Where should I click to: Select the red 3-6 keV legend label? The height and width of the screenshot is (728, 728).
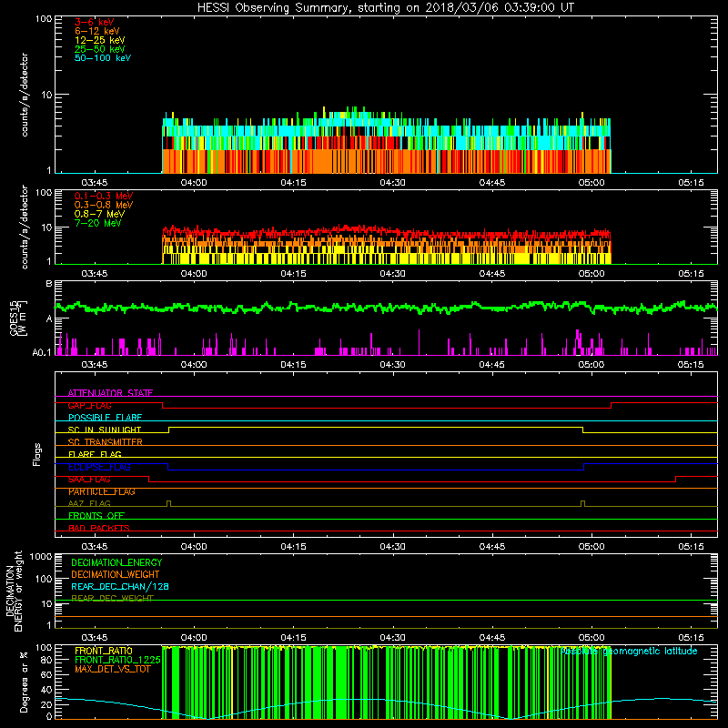click(95, 22)
